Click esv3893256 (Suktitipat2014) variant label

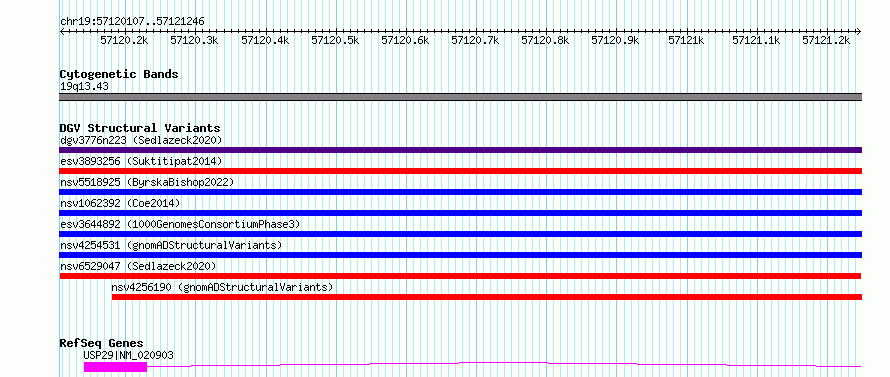pos(141,161)
